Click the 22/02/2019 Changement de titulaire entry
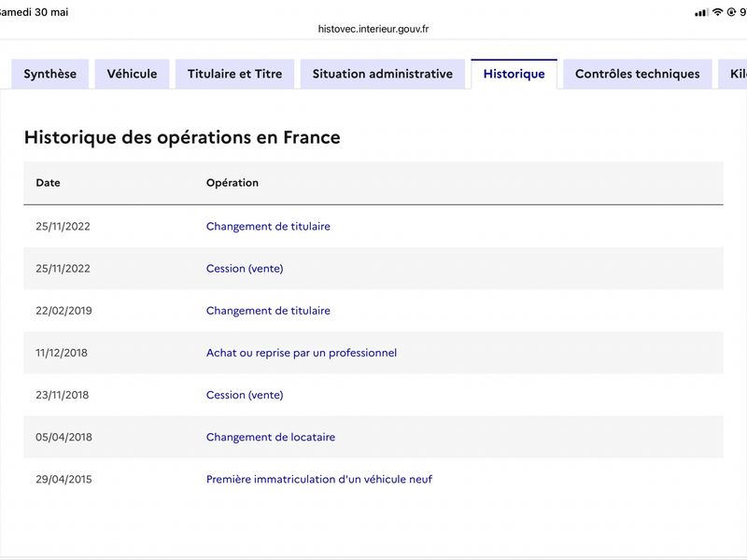This screenshot has width=747, height=560. point(268,311)
